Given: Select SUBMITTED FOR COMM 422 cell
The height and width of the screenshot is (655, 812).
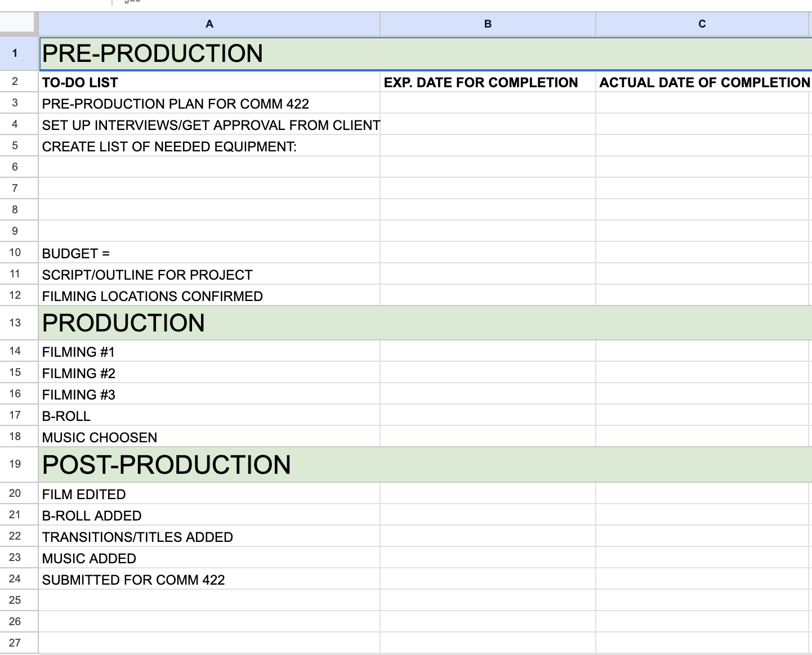Looking at the screenshot, I should pyautogui.click(x=133, y=580).
